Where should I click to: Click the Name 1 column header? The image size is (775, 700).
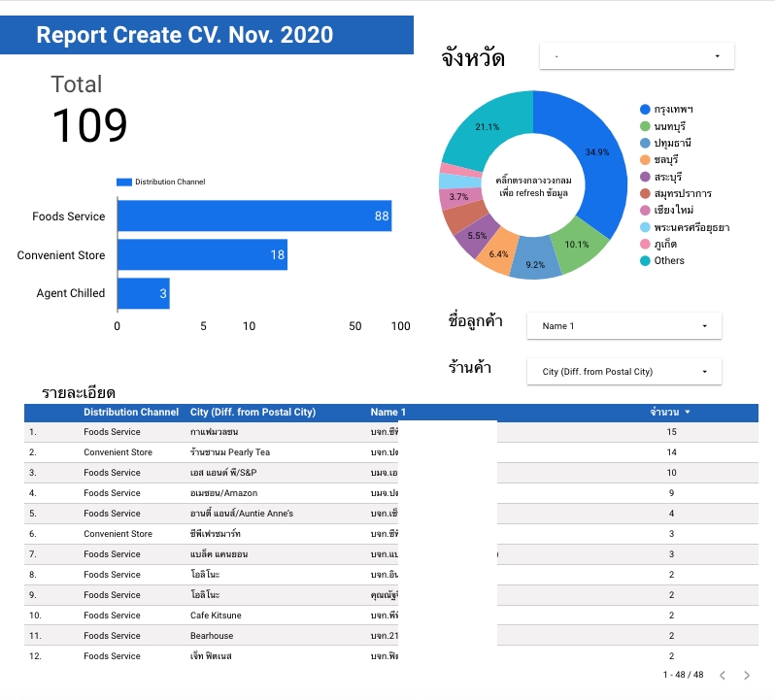(388, 413)
